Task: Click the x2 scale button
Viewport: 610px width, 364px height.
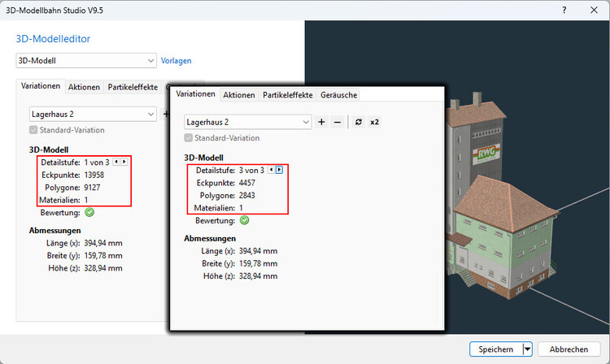Action: pyautogui.click(x=374, y=122)
